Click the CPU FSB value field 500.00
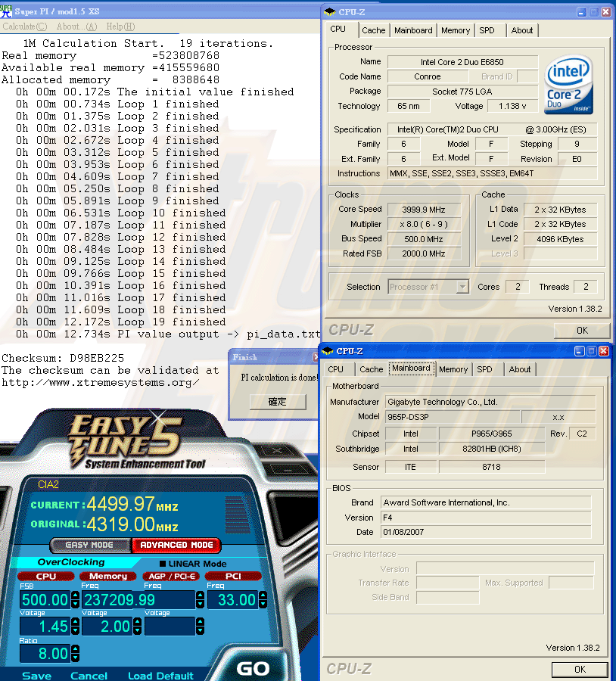Image resolution: width=616 pixels, height=681 pixels. coord(45,600)
